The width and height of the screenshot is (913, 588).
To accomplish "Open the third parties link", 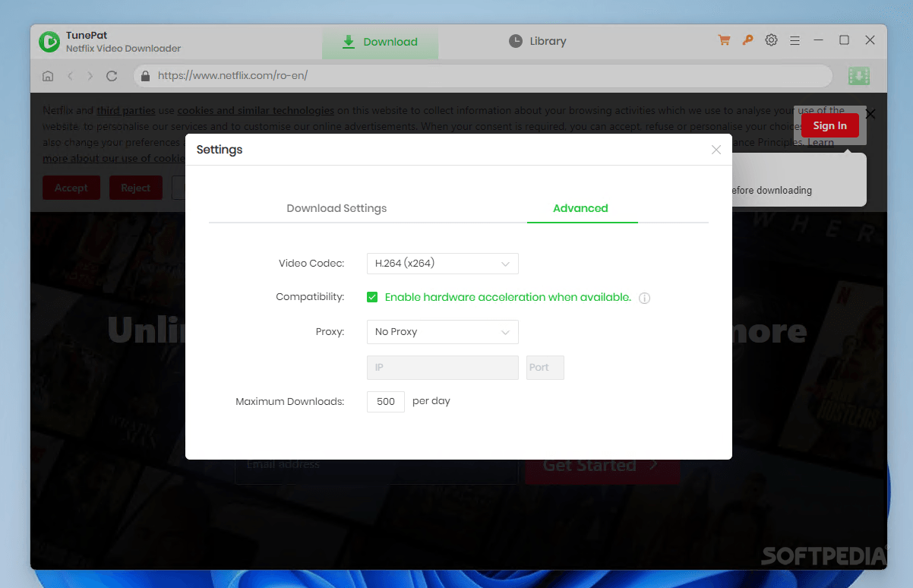I will [126, 111].
